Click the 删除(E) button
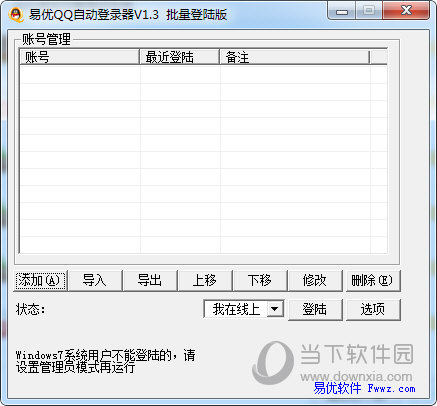Screen dimensions: 437x406 [x=373, y=280]
